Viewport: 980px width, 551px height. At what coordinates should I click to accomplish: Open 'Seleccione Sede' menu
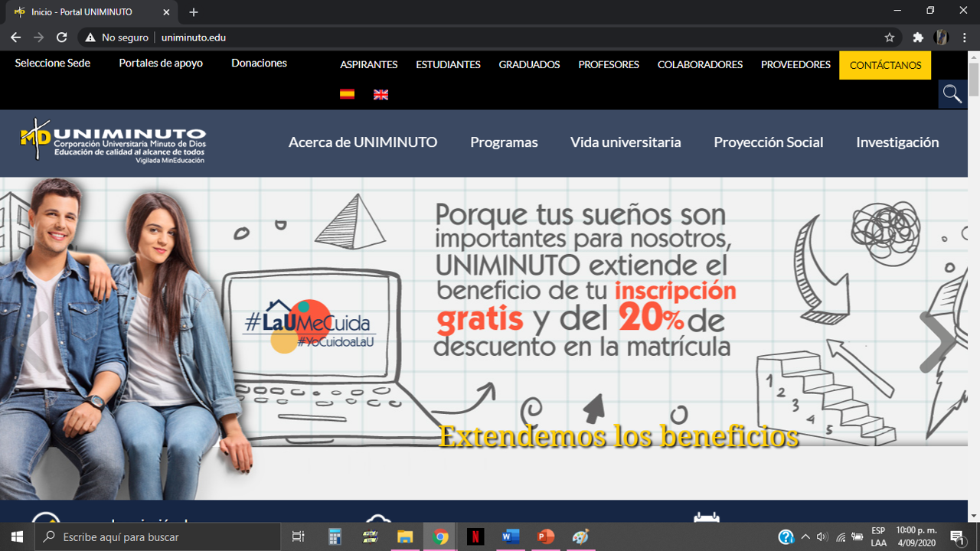53,63
